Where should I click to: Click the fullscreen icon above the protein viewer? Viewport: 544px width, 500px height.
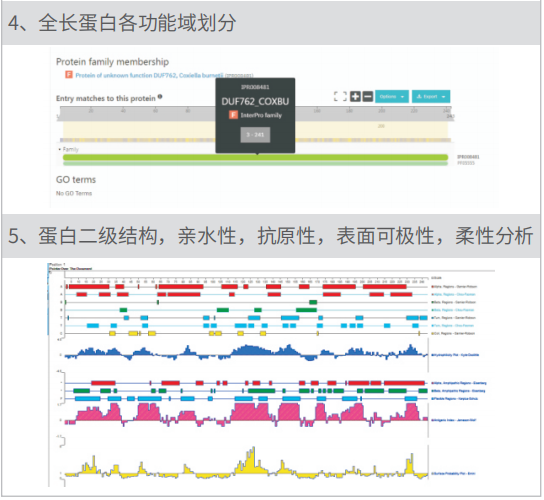pos(341,96)
